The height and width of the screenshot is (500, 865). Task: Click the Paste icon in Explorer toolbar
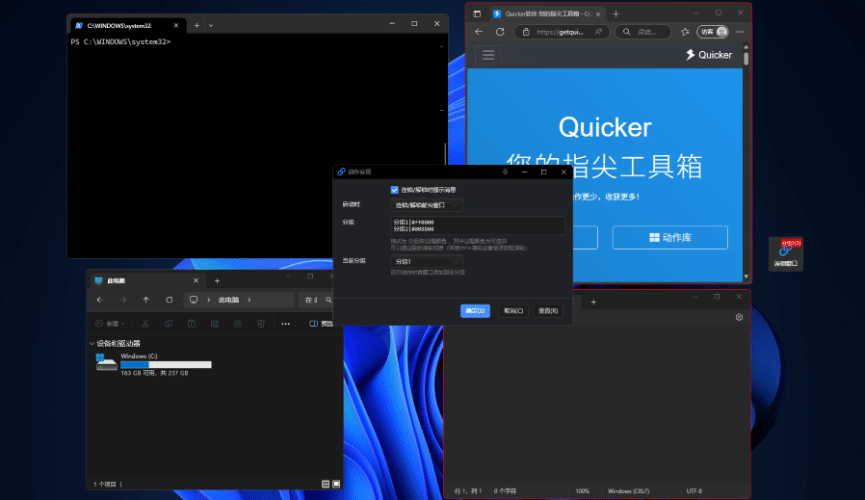[191, 323]
